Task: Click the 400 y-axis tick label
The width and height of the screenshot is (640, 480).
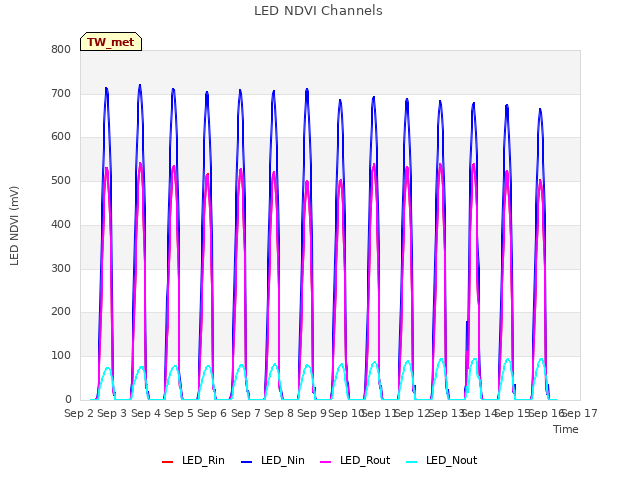Action: [x=61, y=224]
